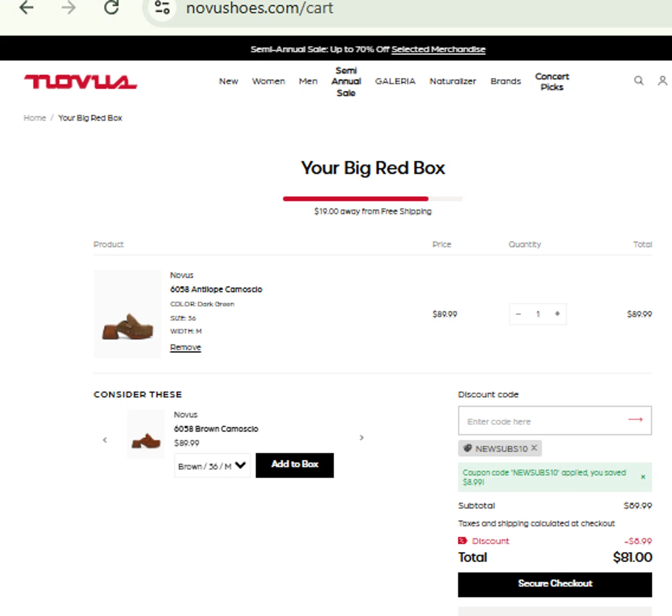672x616 pixels.
Task: Click the -$8.99 discount amount
Action: tap(638, 541)
